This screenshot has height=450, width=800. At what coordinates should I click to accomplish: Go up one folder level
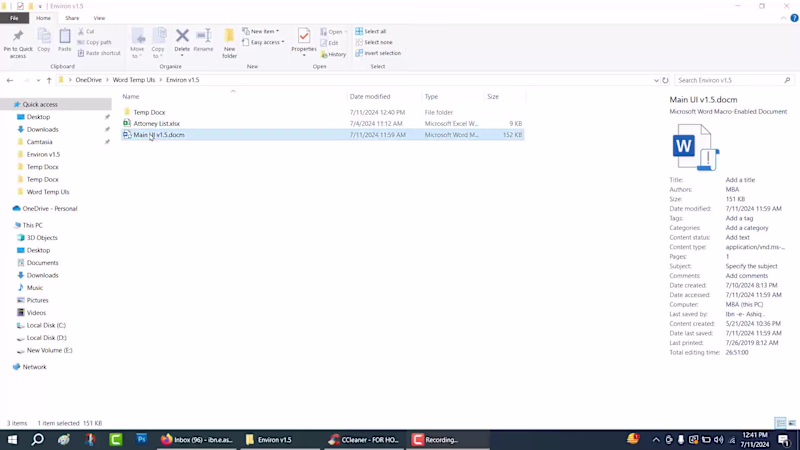tap(49, 80)
